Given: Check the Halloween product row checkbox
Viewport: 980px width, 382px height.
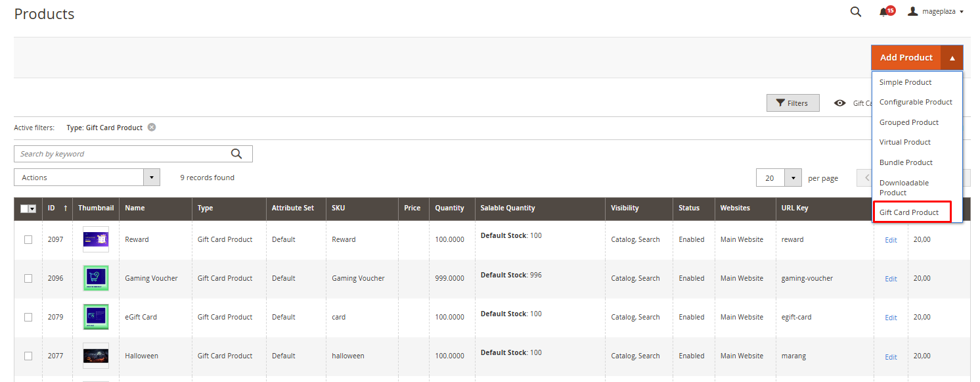Looking at the screenshot, I should [28, 356].
